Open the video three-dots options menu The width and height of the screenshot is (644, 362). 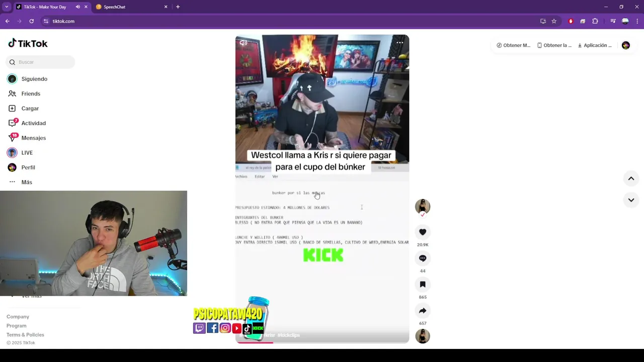coord(400,43)
